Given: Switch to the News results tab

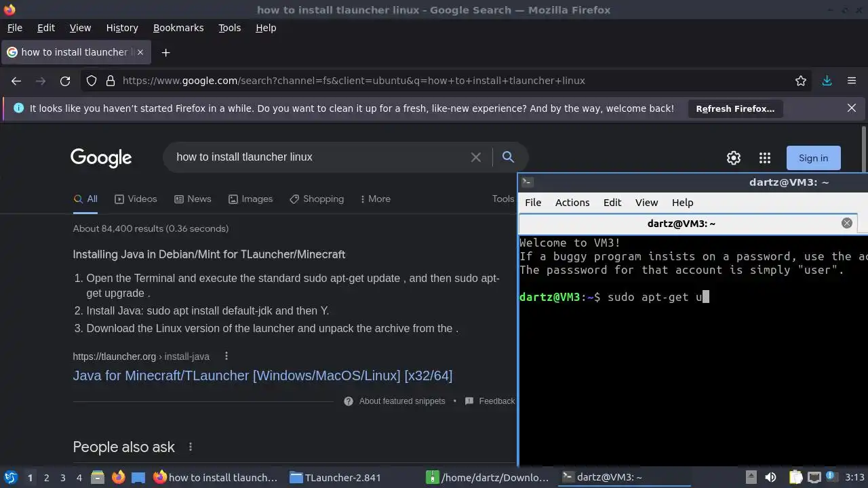Looking at the screenshot, I should click(193, 199).
